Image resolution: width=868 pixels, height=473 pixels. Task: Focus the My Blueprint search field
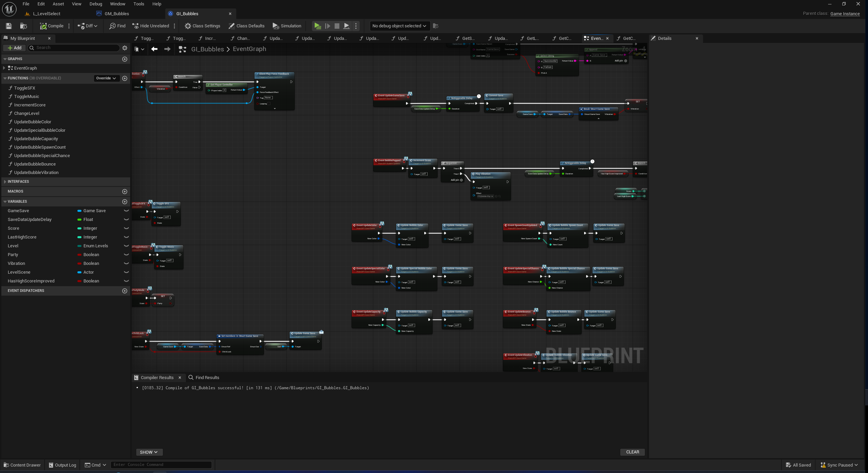(74, 48)
